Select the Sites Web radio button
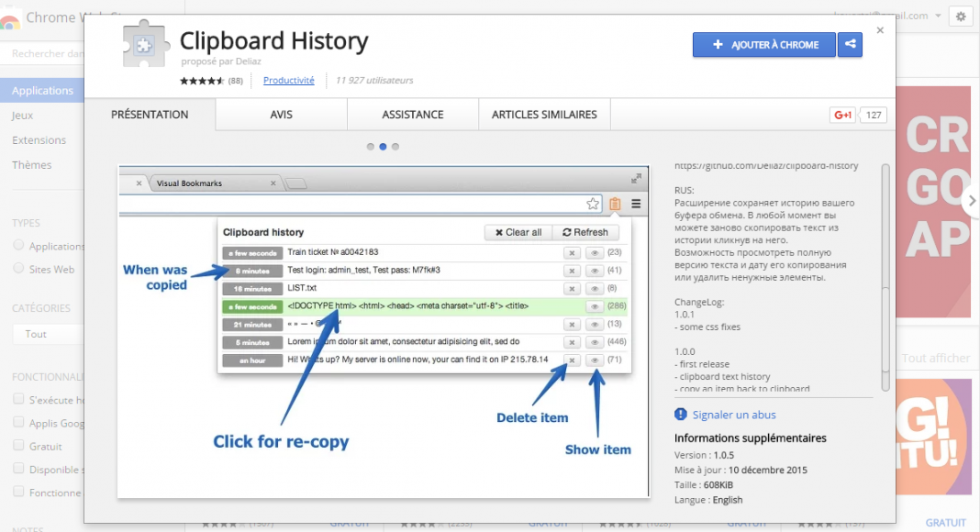 point(18,269)
